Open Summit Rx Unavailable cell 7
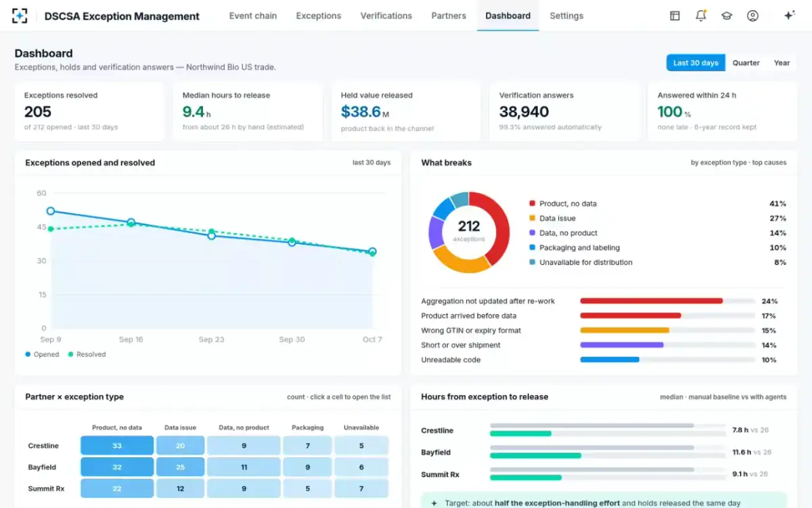 pos(361,488)
